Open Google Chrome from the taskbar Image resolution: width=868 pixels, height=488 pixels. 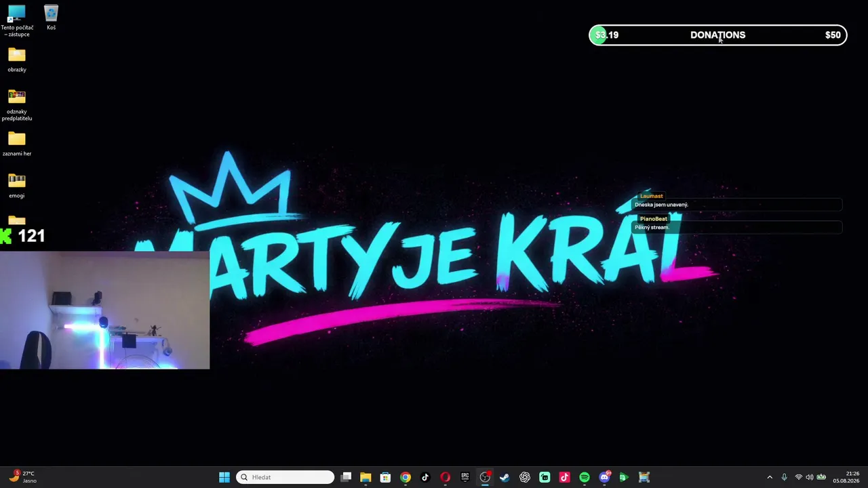coord(406,477)
